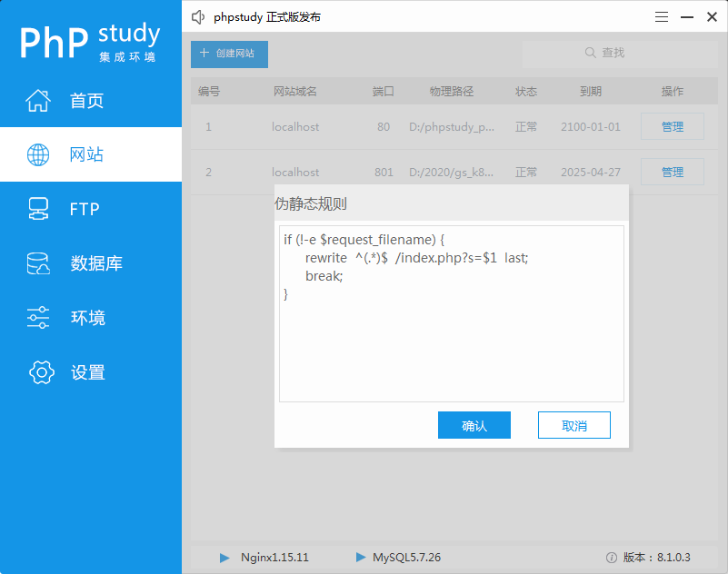Screen dimensions: 728x574
Task: Click the 端口 column header
Action: [383, 91]
